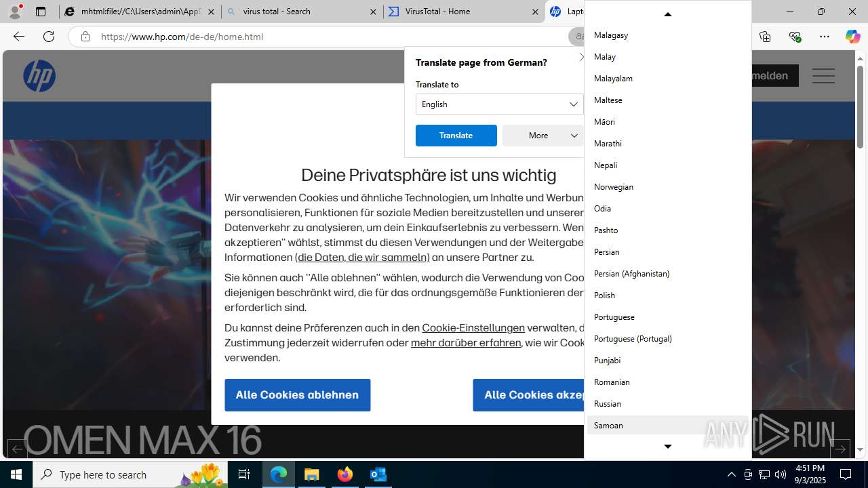
Task: Expand the More options dropdown
Action: tap(543, 136)
